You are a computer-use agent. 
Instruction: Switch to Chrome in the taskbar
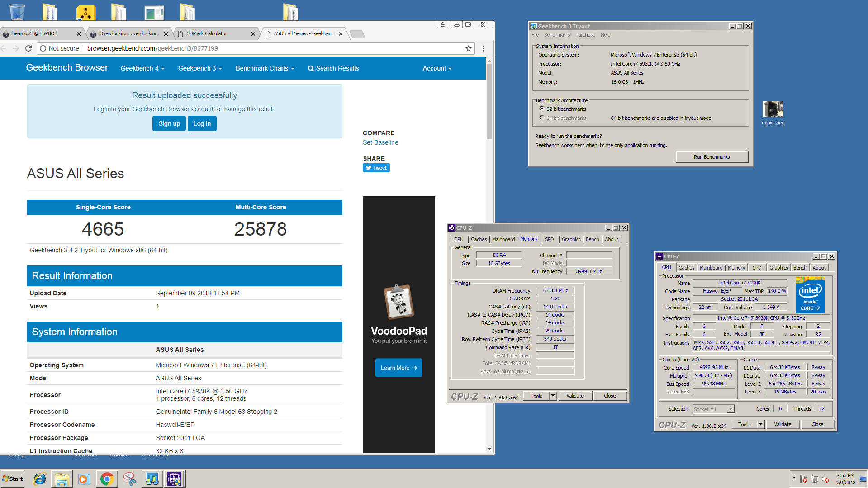click(107, 479)
